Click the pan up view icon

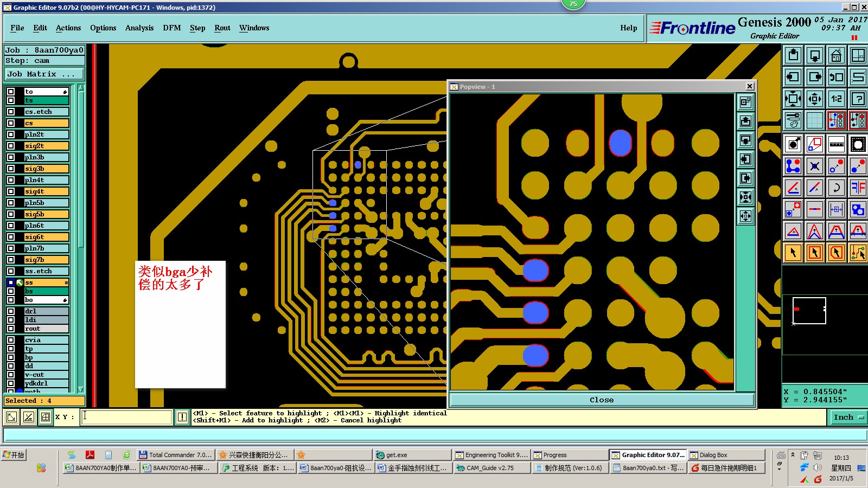coord(793,55)
